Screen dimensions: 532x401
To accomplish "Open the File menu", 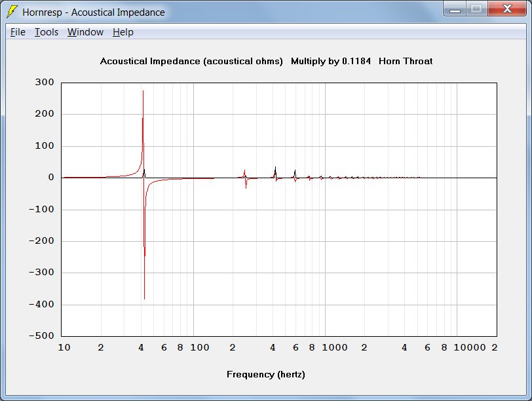I will point(18,32).
